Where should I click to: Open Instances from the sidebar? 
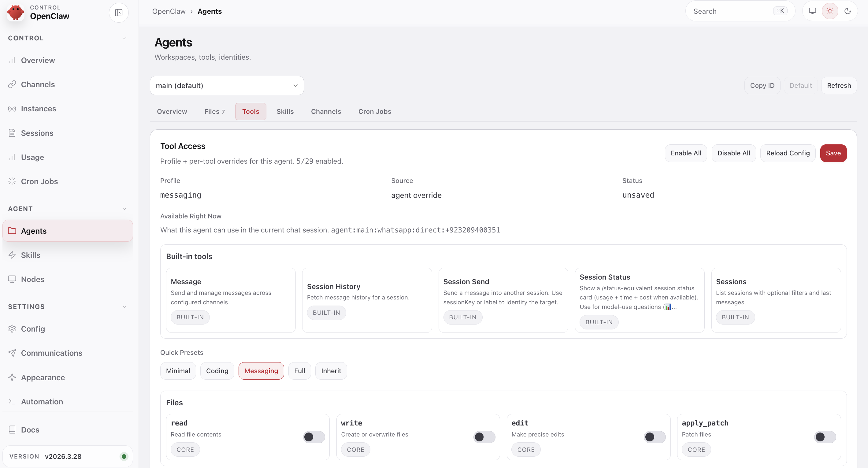click(39, 109)
